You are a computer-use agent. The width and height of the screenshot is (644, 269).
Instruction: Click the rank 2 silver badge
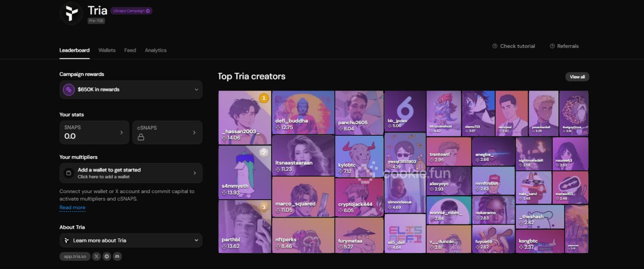(264, 152)
